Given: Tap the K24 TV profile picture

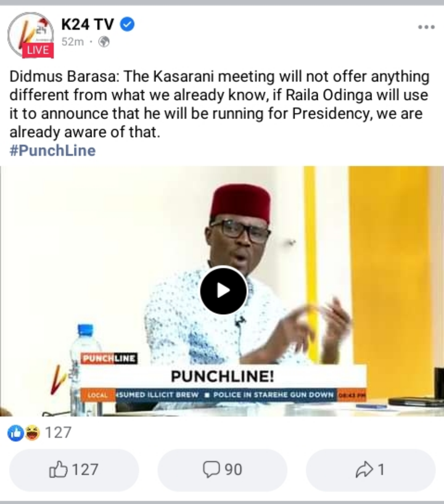Looking at the screenshot, I should pos(30,35).
